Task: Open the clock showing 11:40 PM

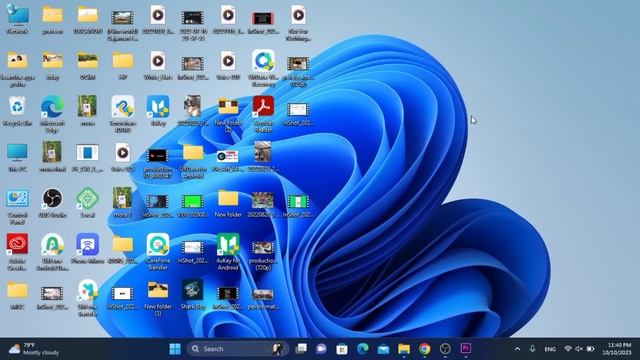Action: tap(617, 349)
